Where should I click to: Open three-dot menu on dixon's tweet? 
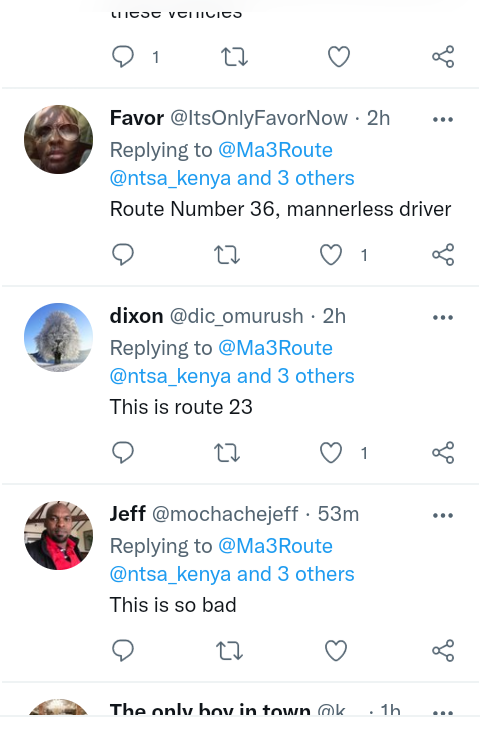click(443, 318)
